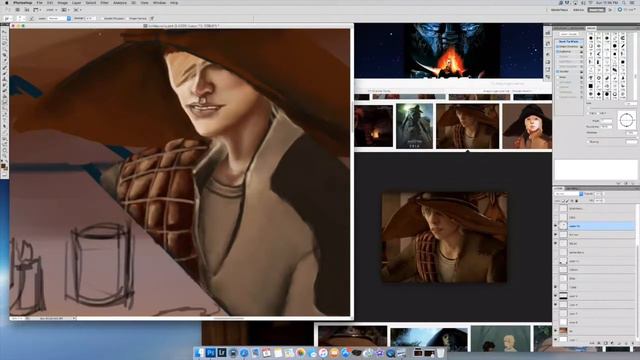Click the Strength value field
The image size is (640, 360).
90,18
